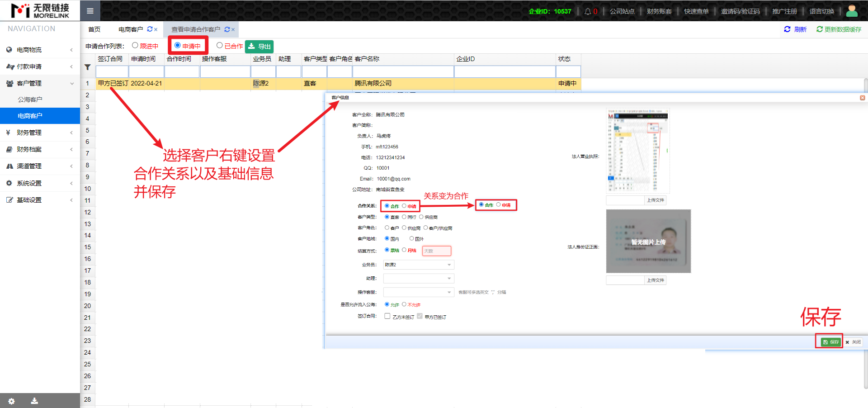868x408 pixels.
Task: Open the user avatar menu
Action: [x=852, y=11]
